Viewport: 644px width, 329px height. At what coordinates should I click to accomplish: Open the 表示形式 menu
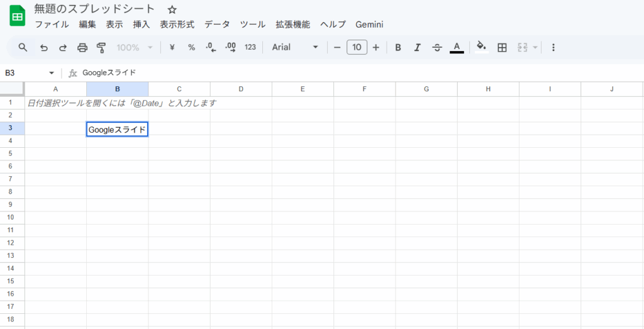(x=177, y=25)
